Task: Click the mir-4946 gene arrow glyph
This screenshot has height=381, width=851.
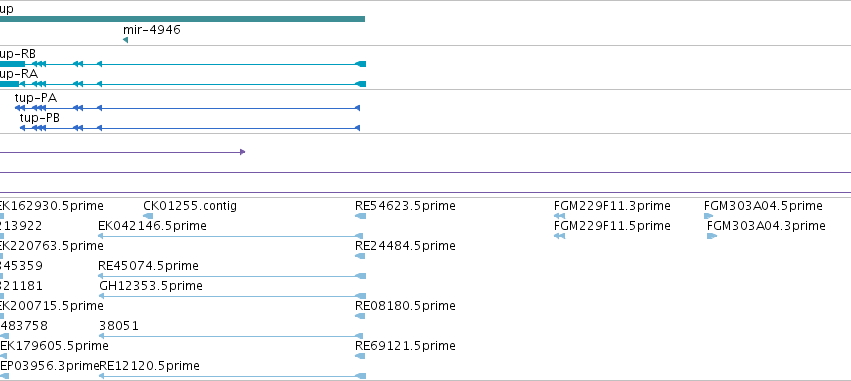Action: 126,40
